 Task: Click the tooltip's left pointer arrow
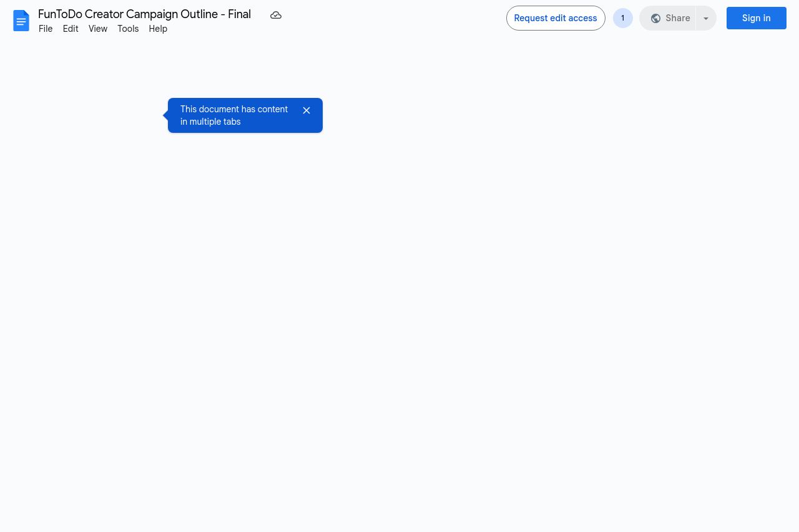click(x=165, y=115)
